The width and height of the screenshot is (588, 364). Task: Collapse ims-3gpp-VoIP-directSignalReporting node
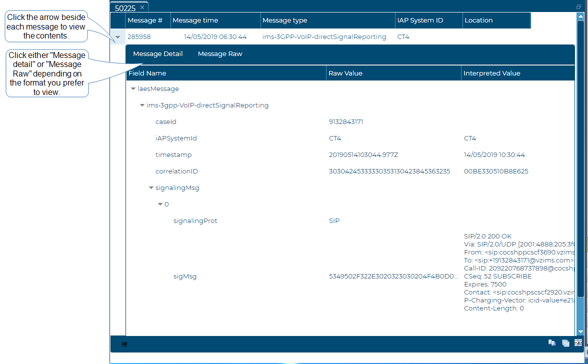pyautogui.click(x=142, y=105)
